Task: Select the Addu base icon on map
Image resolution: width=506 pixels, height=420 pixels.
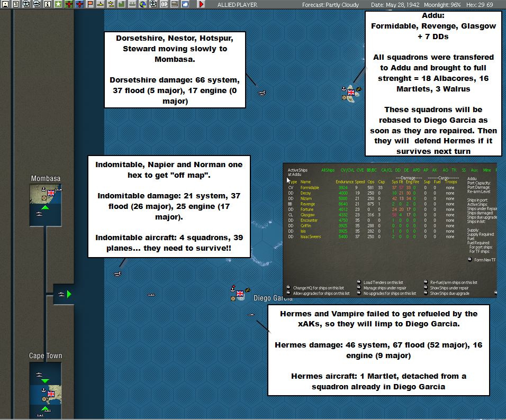Action: [351, 94]
